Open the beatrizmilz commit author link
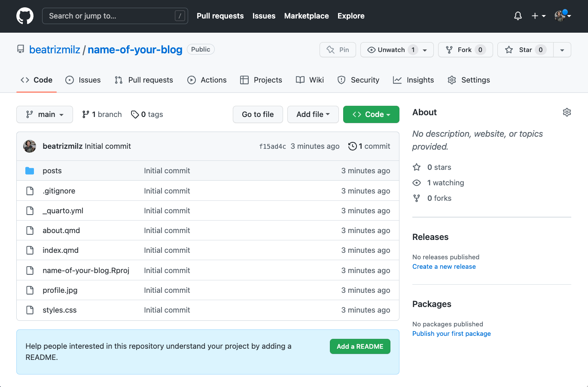Image resolution: width=588 pixels, height=387 pixels. pos(63,146)
